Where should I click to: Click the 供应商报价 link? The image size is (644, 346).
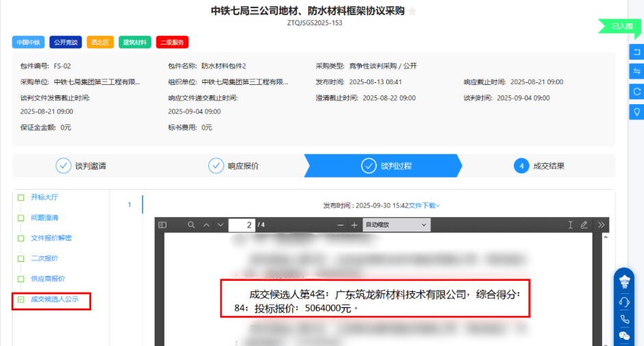click(48, 279)
